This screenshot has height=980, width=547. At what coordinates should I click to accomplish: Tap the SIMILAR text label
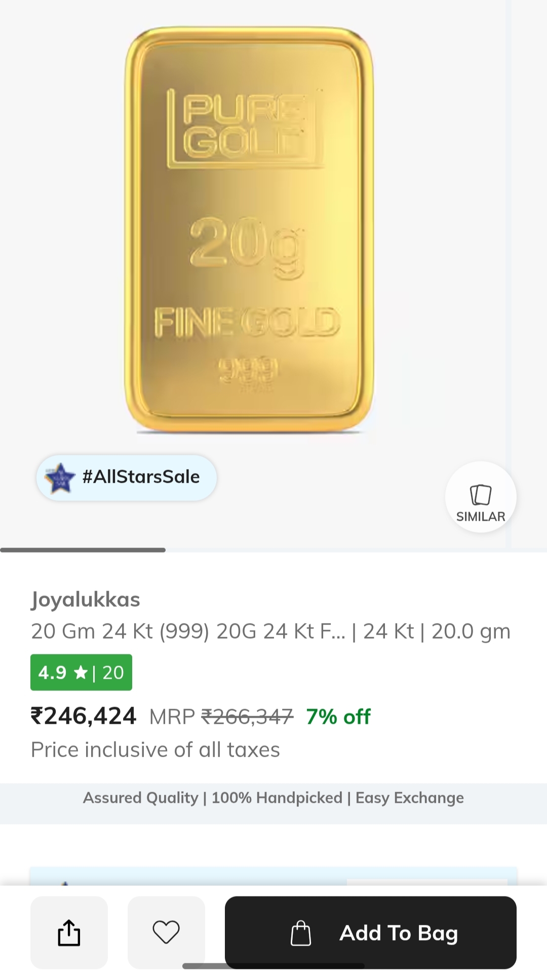pos(481,517)
